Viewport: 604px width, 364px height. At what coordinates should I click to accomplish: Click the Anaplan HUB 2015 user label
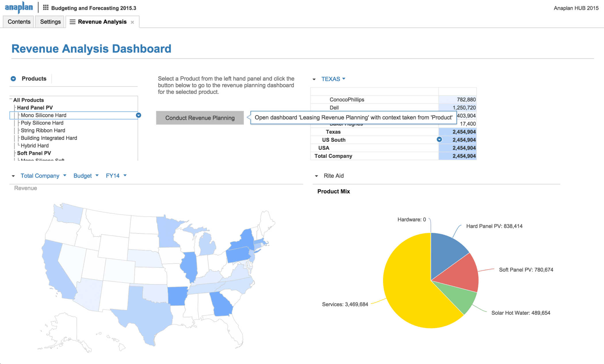click(576, 8)
